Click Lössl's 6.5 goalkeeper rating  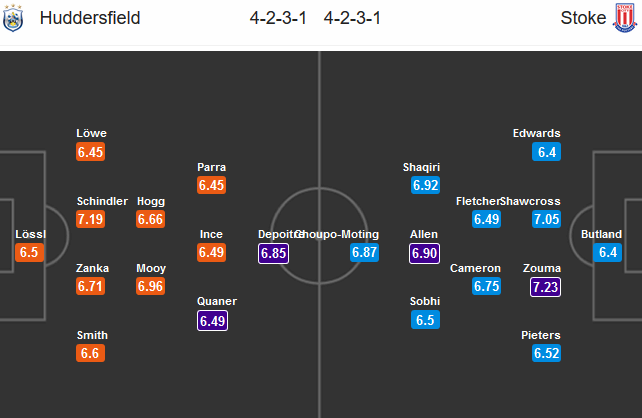(x=30, y=253)
